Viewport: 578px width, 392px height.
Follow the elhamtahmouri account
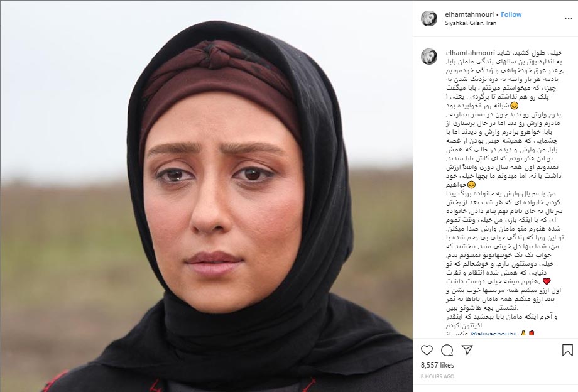[x=511, y=14]
